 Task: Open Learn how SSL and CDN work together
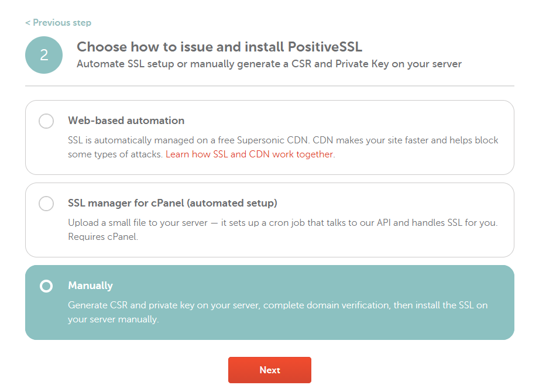pos(249,154)
